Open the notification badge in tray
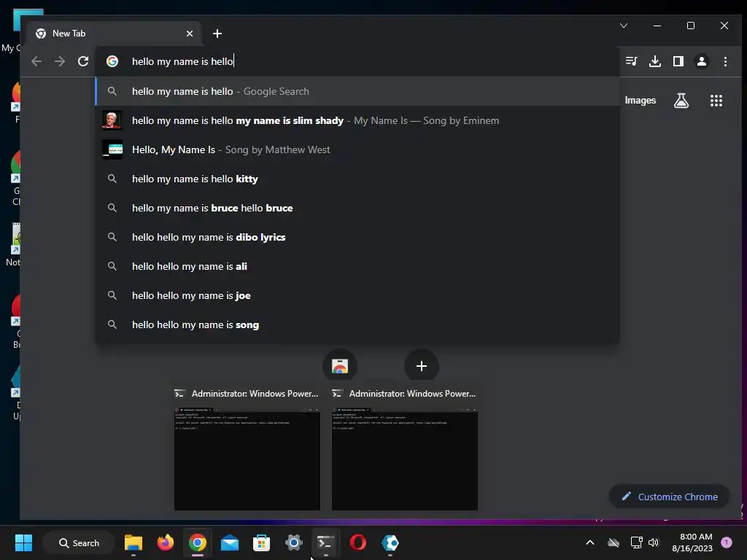The height and width of the screenshot is (560, 747). 727,542
